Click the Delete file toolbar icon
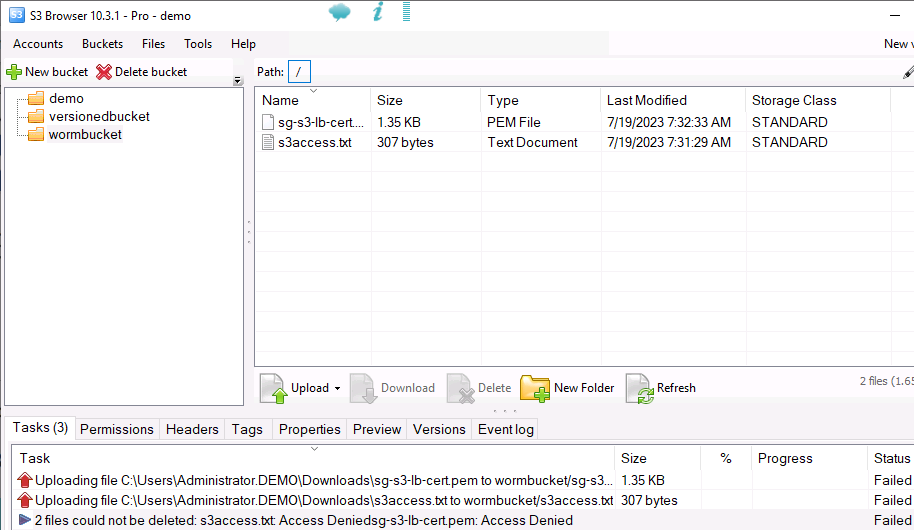914x530 pixels. [461, 388]
